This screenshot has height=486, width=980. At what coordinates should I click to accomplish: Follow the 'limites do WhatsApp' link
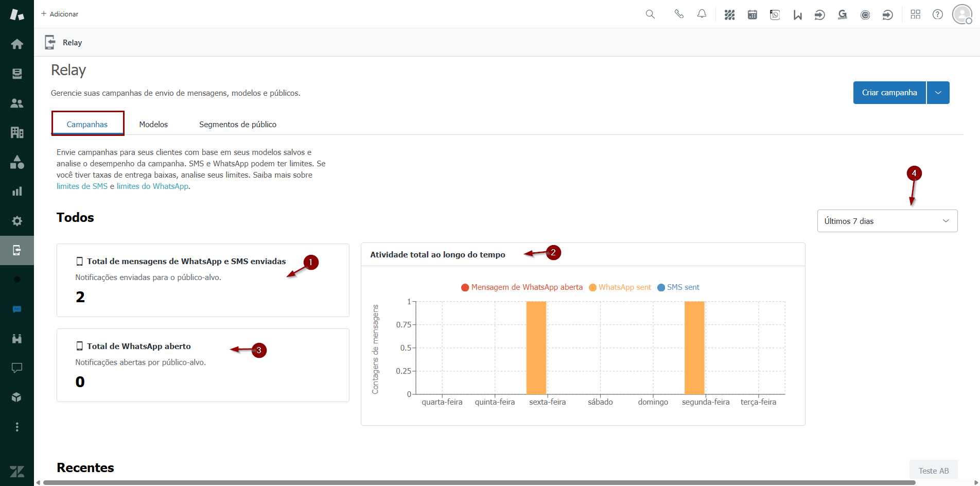[x=152, y=186]
